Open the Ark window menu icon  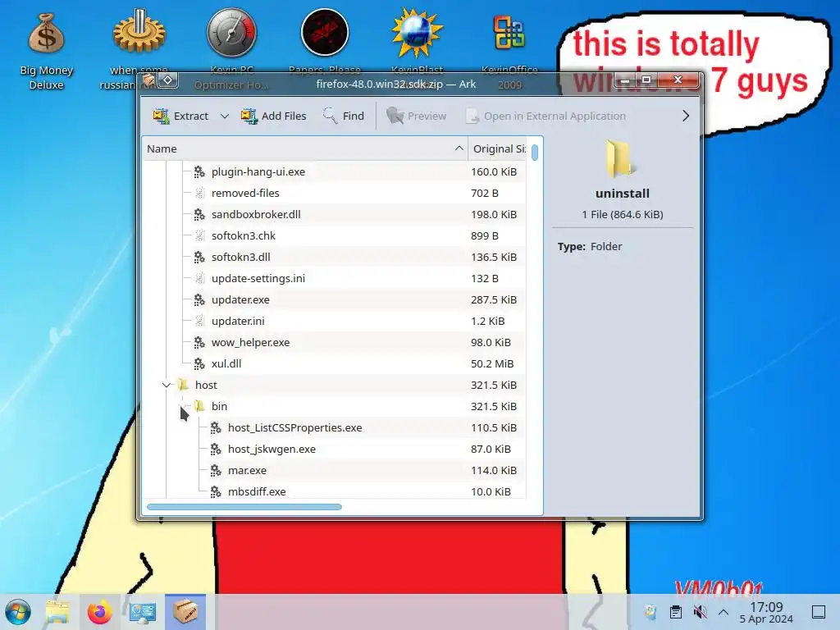tap(149, 80)
